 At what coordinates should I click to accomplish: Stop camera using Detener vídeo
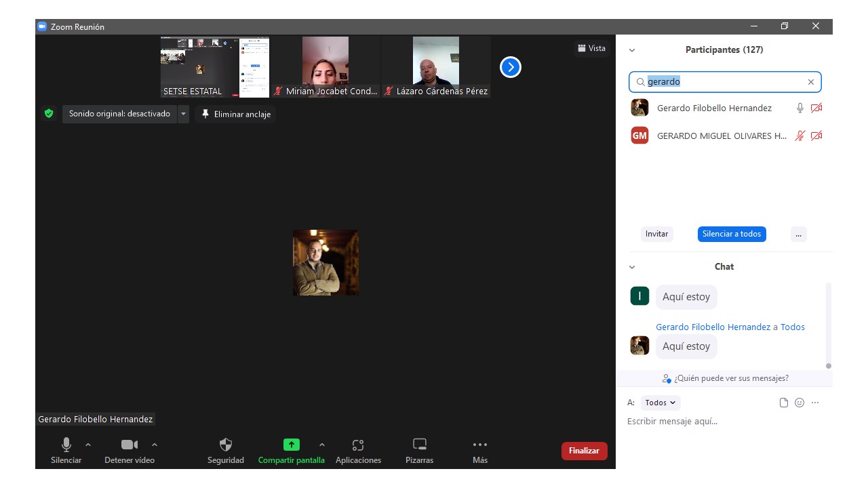[x=130, y=445]
